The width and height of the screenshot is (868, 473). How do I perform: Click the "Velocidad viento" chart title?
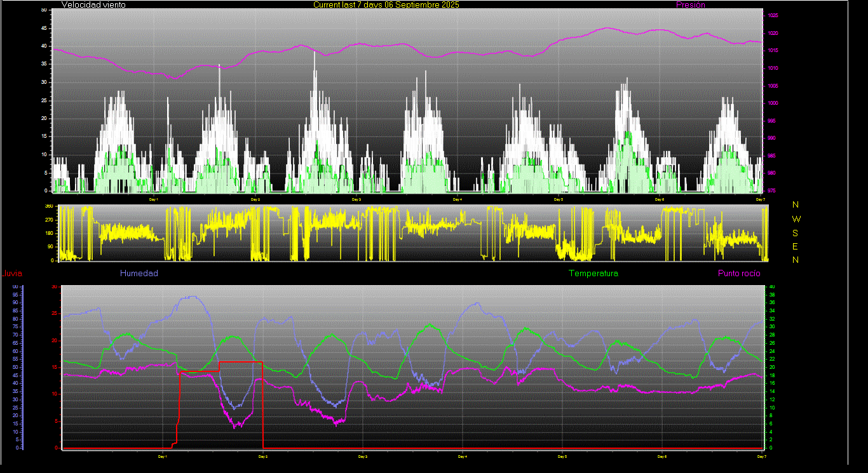tap(93, 4)
